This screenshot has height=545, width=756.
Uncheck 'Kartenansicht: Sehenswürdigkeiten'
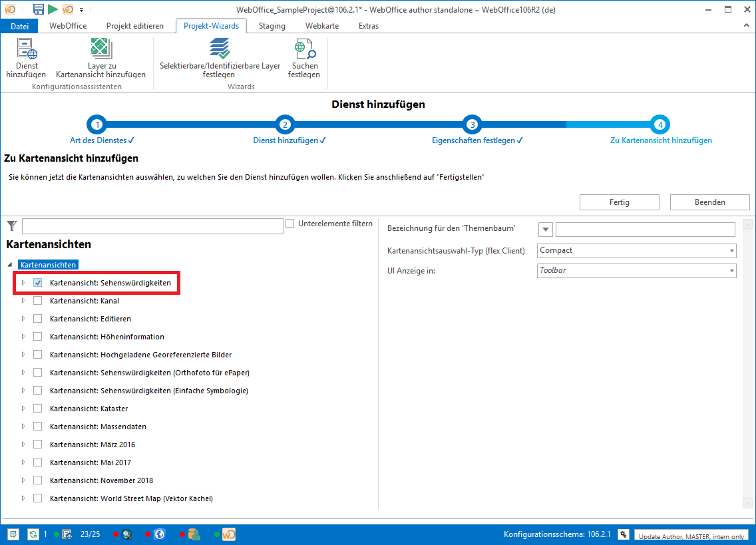tap(38, 281)
